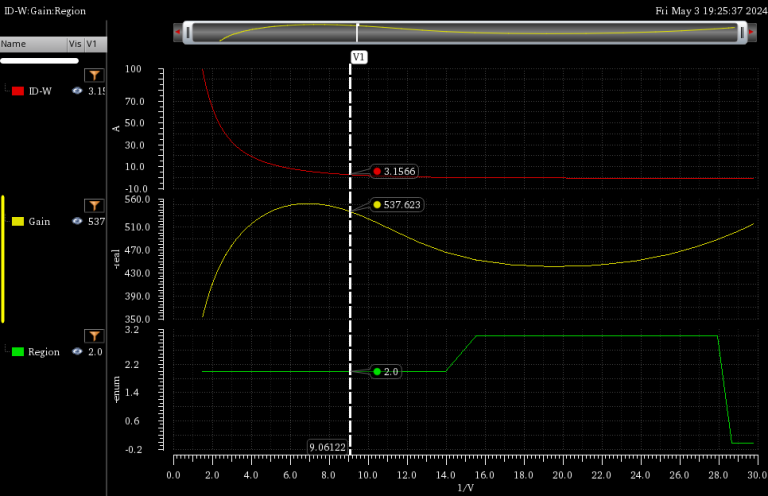Click the V1 column header in legend
Viewport: 768px width, 496px height.
[x=92, y=44]
